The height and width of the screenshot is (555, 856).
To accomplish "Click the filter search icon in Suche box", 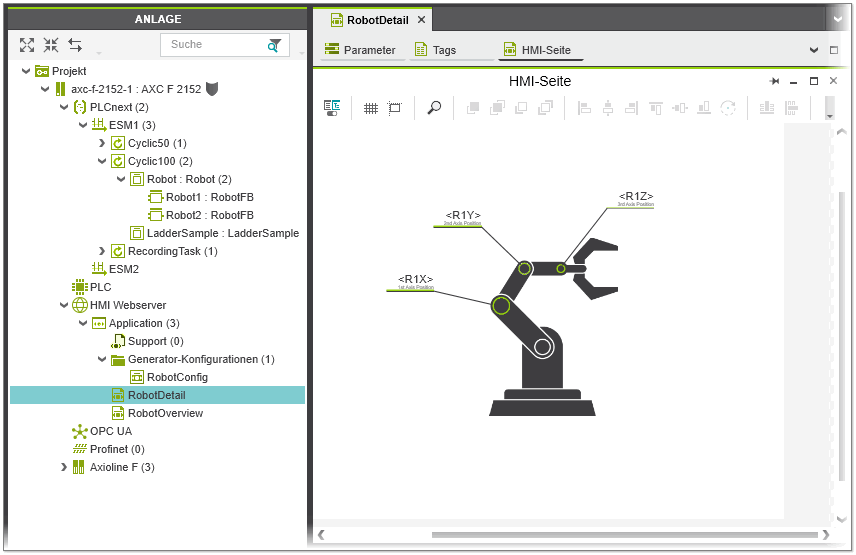I will [x=274, y=45].
